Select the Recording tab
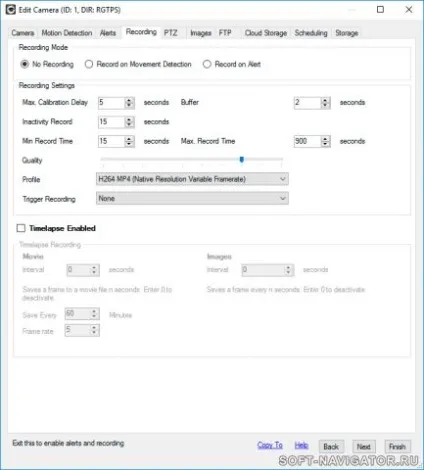The image size is (424, 470). tap(141, 32)
